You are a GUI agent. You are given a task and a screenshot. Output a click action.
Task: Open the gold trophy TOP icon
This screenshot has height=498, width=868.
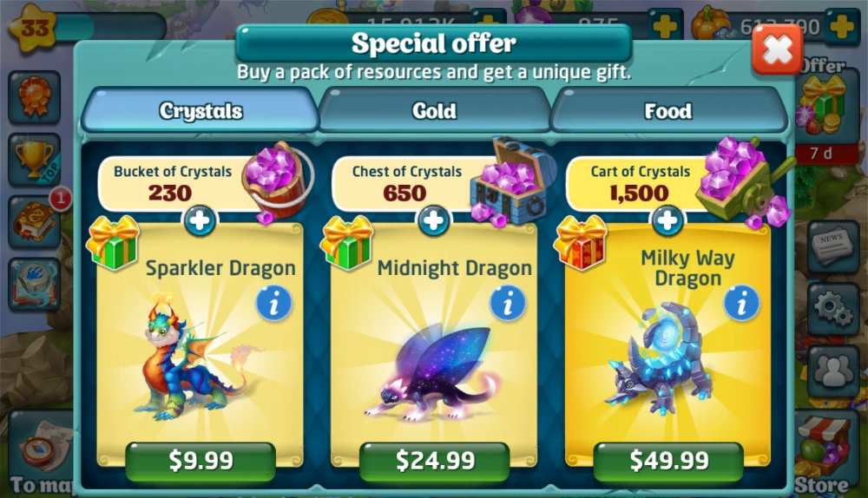tap(35, 159)
